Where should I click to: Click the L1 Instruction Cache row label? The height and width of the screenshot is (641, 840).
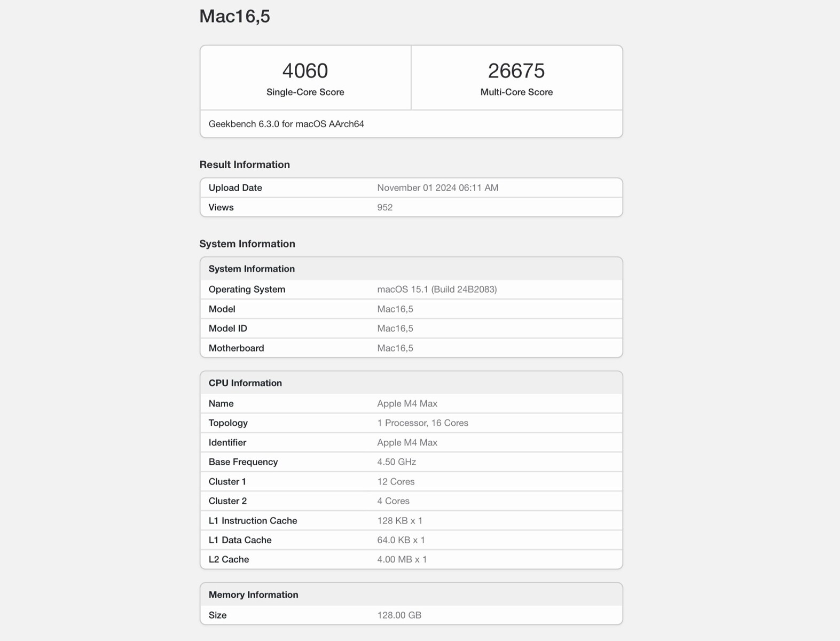(x=253, y=521)
